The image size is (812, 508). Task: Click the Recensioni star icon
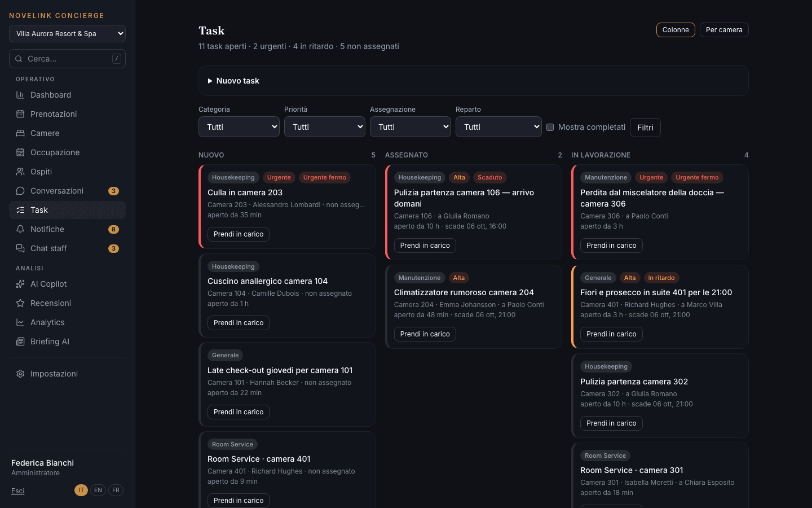point(20,303)
